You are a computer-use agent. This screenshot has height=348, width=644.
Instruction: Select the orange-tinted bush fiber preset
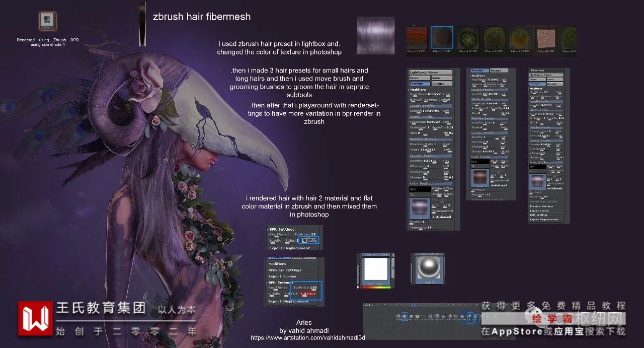coord(520,38)
